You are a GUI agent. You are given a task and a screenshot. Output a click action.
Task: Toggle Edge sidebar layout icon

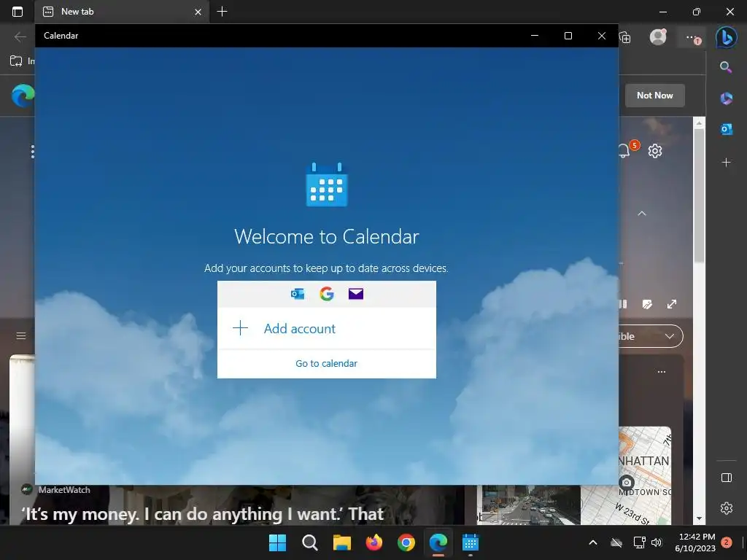click(x=727, y=478)
